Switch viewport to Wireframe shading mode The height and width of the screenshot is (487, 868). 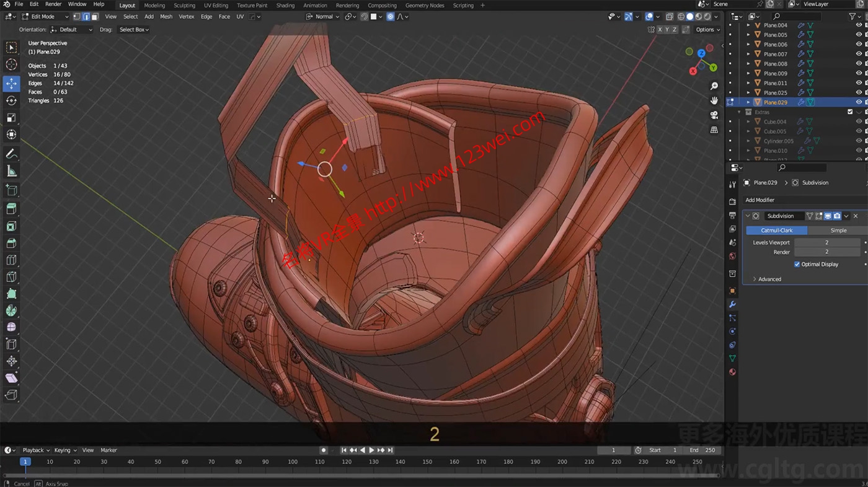pos(681,16)
